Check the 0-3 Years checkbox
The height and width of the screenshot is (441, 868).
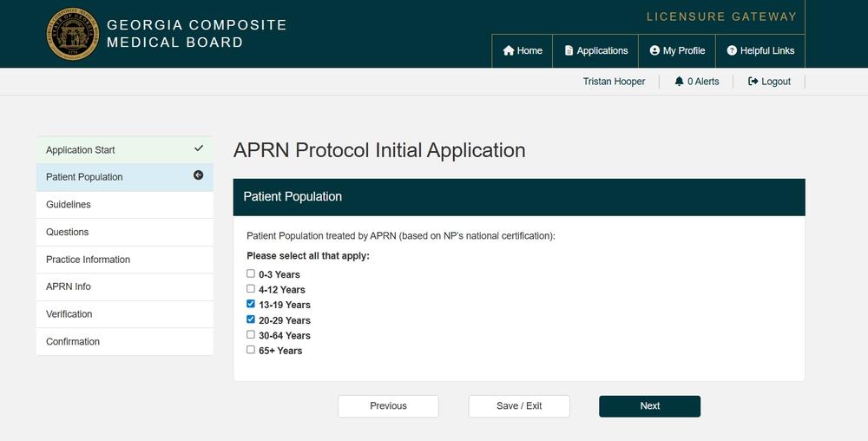tap(251, 273)
